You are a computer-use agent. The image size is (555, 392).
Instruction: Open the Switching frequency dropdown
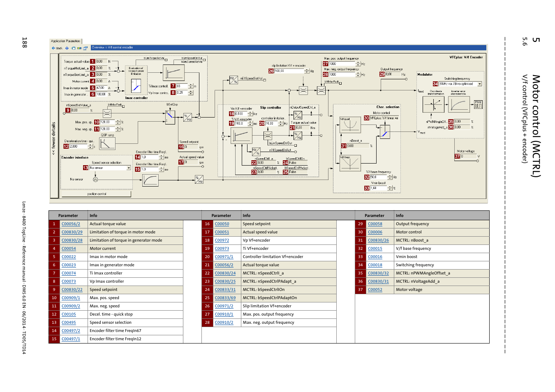click(479, 84)
